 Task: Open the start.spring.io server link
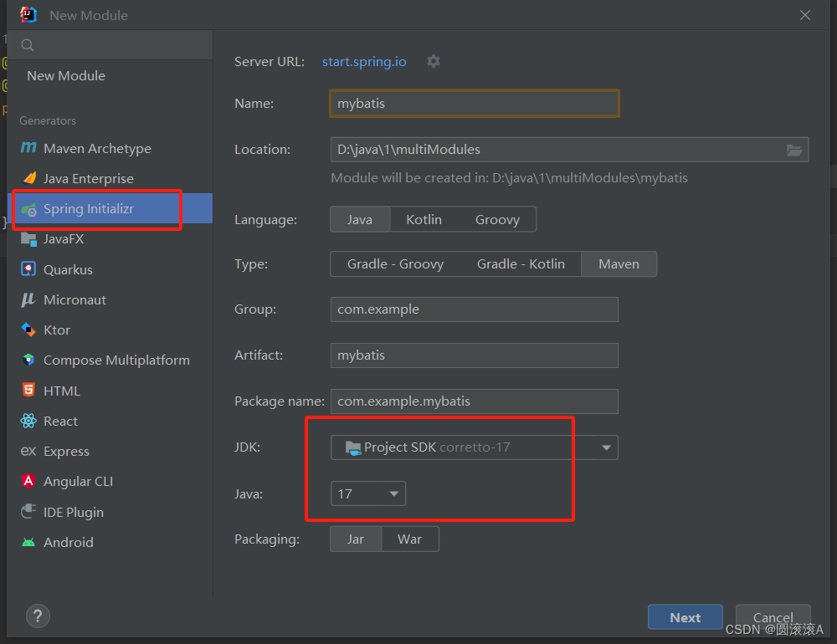[x=364, y=61]
